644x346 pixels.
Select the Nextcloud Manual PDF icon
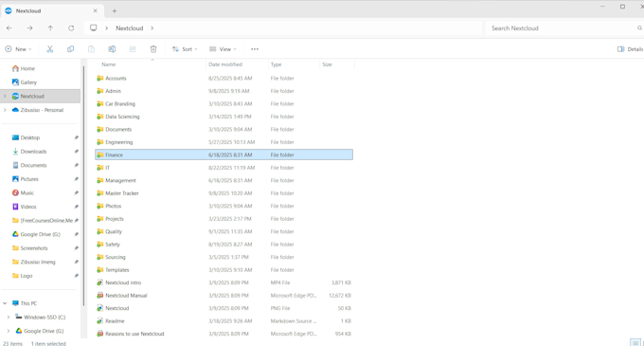coord(99,296)
